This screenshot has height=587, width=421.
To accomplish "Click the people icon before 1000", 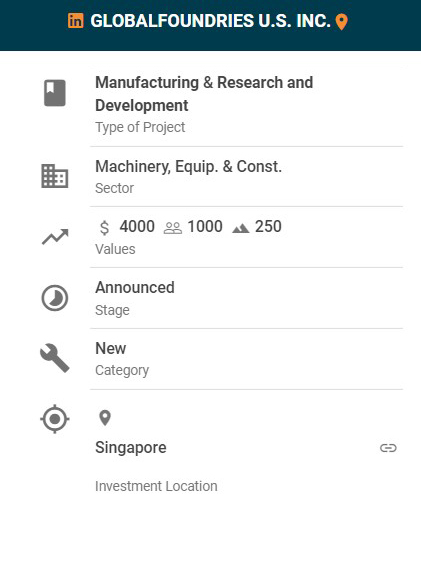I will point(173,228).
